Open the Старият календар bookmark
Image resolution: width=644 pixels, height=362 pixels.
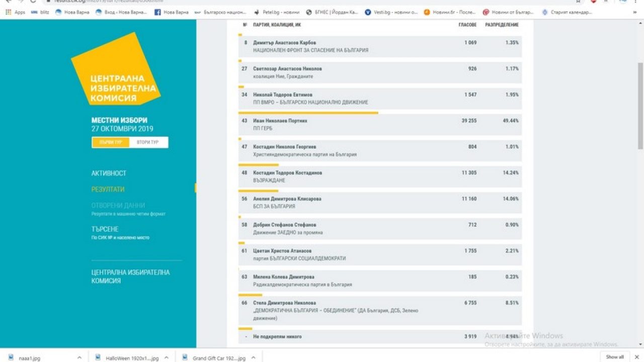tap(567, 12)
